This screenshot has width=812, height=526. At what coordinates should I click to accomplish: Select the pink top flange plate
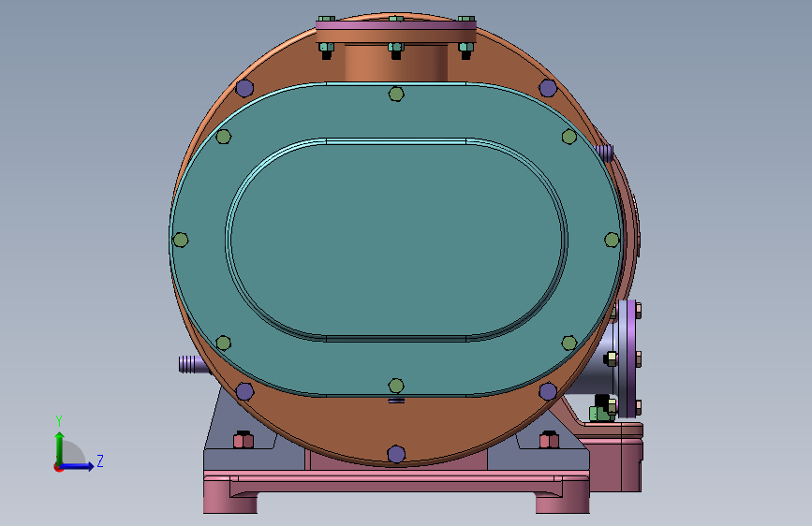click(396, 25)
